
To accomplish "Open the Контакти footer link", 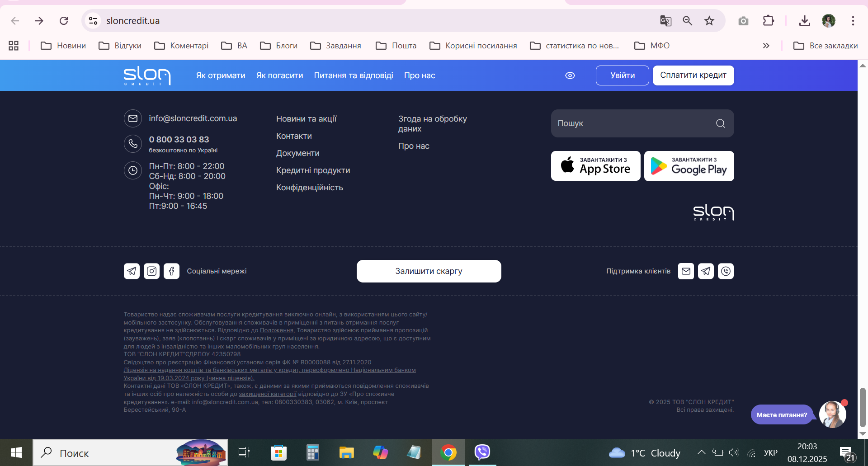I will pyautogui.click(x=294, y=136).
